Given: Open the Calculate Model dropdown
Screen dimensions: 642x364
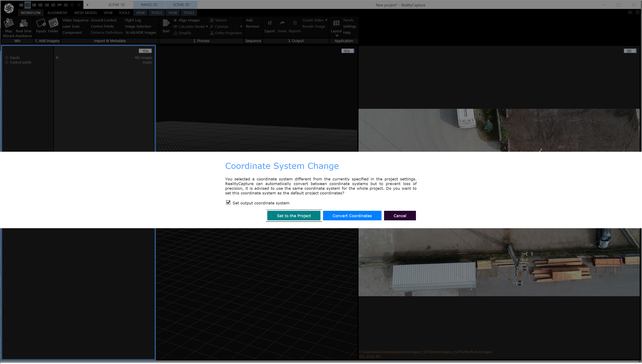Looking at the screenshot, I should (207, 26).
